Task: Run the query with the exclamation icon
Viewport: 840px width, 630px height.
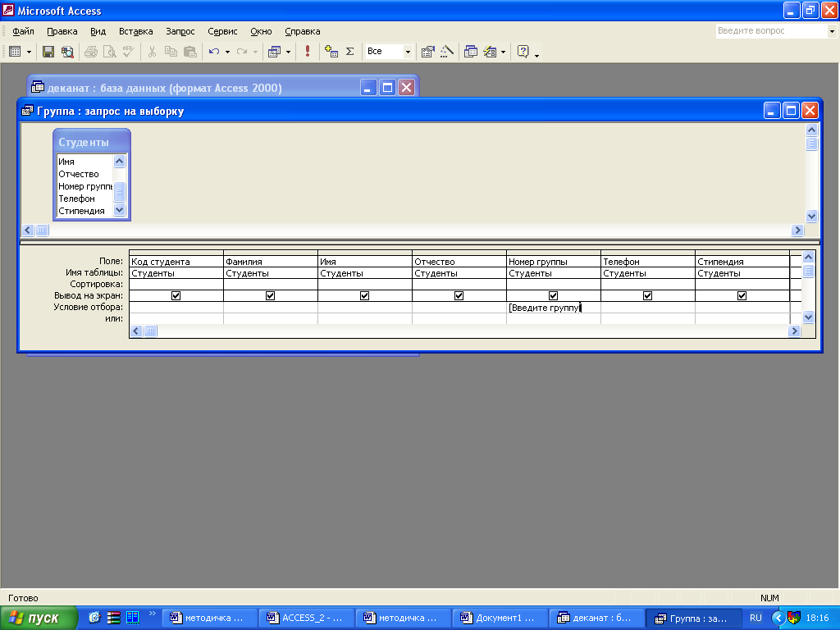Action: [308, 52]
